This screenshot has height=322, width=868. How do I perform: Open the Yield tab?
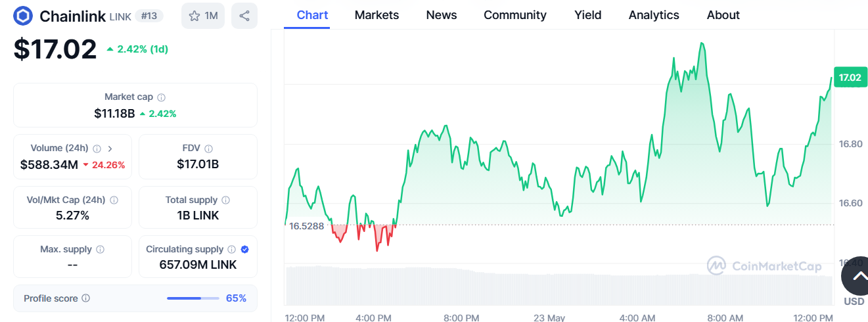point(588,14)
